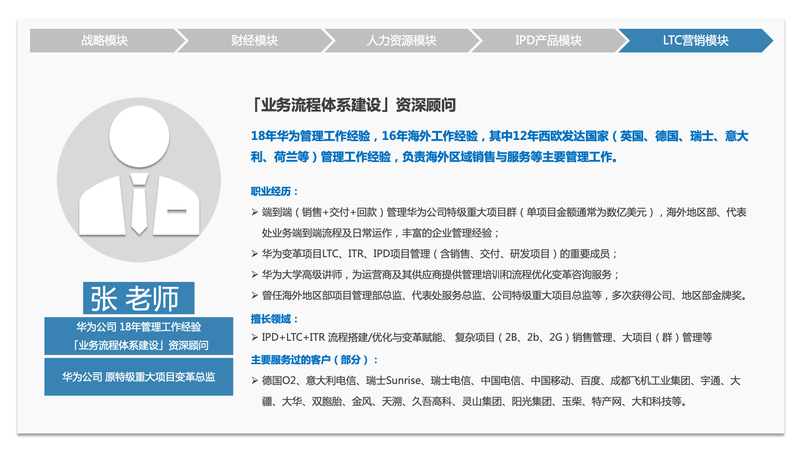
Task: Click the arrow bullet before 端到端 item
Action: coord(254,212)
